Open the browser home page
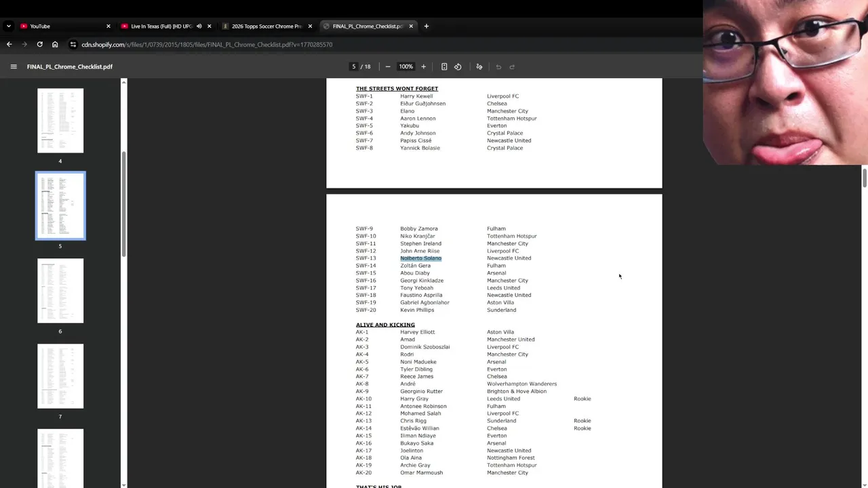Image resolution: width=868 pixels, height=488 pixels. (x=55, y=45)
